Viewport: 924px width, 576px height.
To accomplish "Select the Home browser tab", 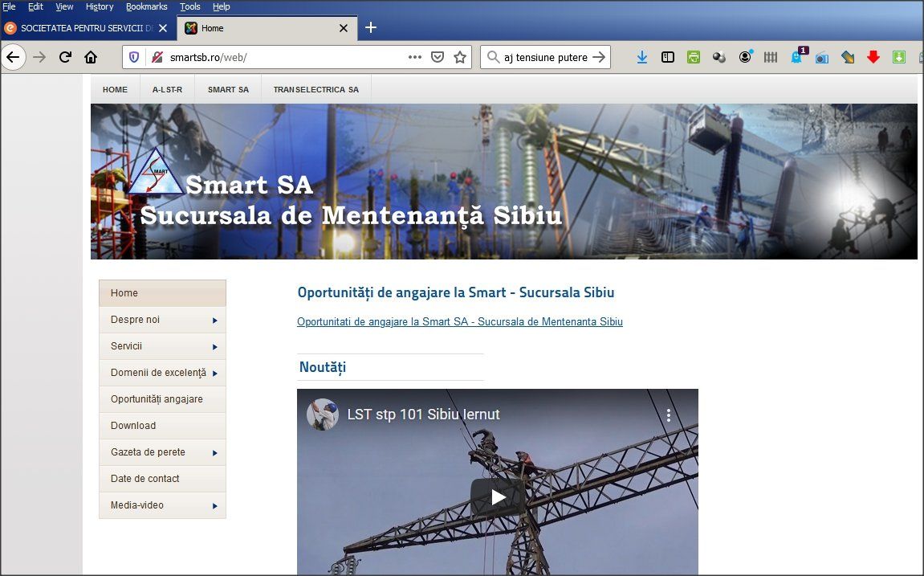I will click(267, 27).
